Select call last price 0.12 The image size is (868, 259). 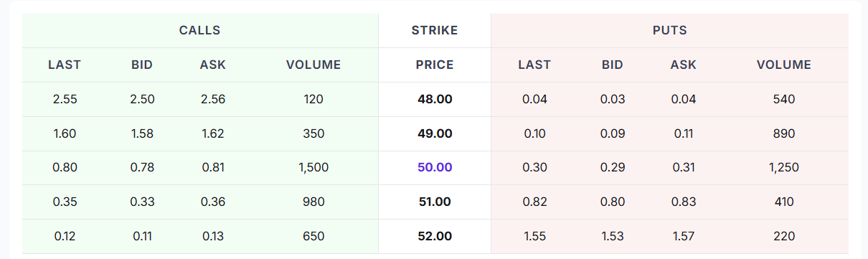[65, 236]
